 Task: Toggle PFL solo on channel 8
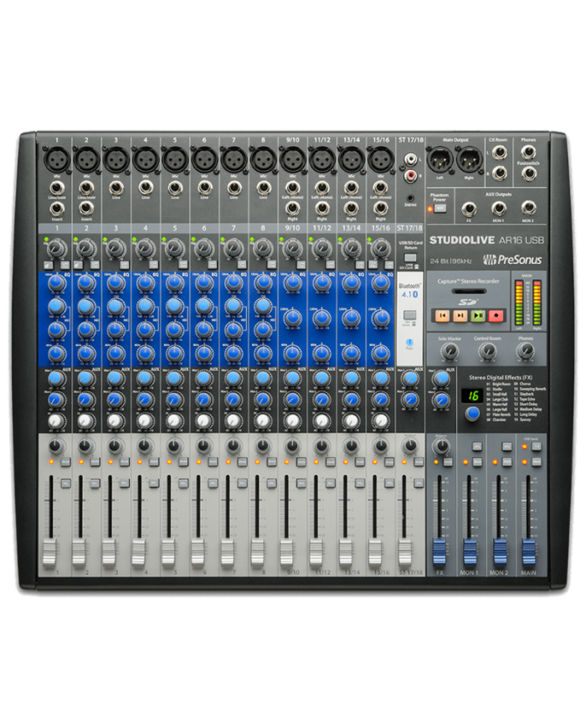click(271, 483)
